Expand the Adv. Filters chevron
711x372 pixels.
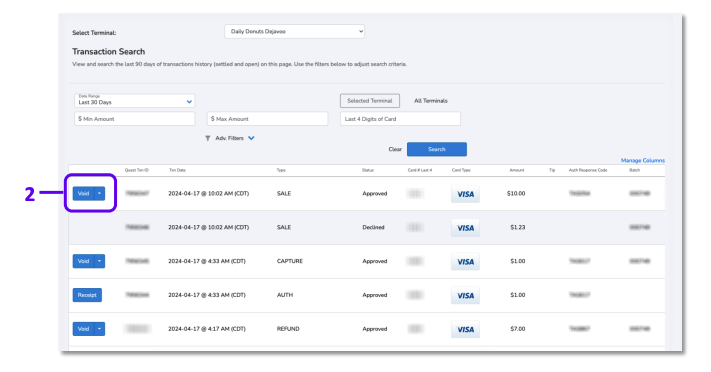[251, 138]
